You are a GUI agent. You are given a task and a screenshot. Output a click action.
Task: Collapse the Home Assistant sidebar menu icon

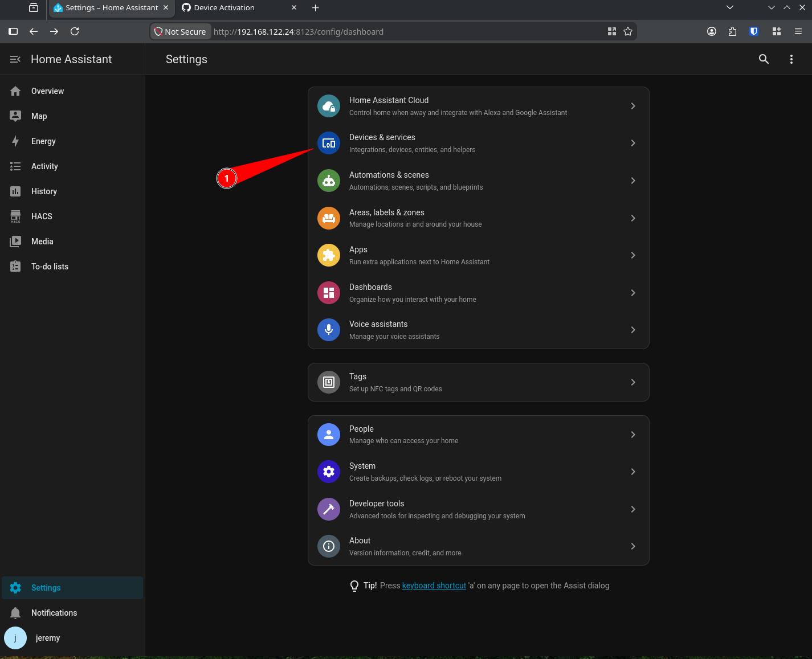click(15, 59)
